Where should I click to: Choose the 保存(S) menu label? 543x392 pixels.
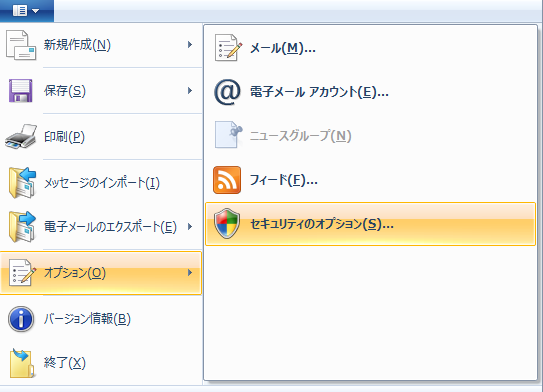(64, 91)
